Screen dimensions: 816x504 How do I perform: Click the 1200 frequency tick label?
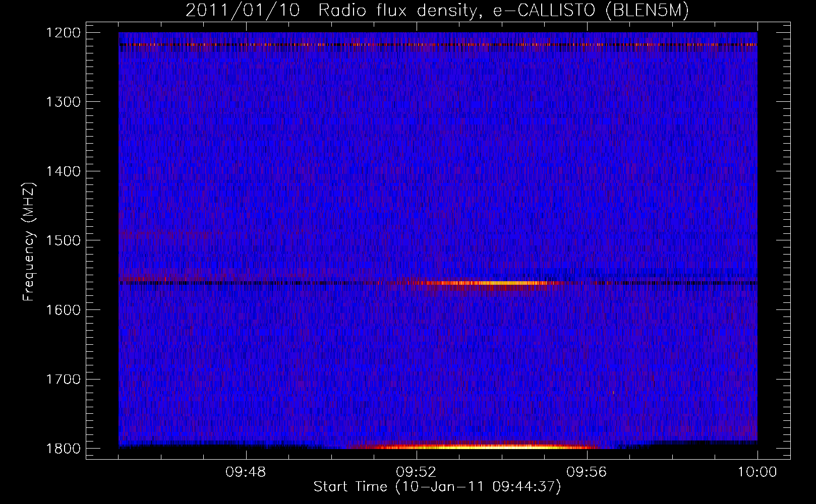point(64,33)
